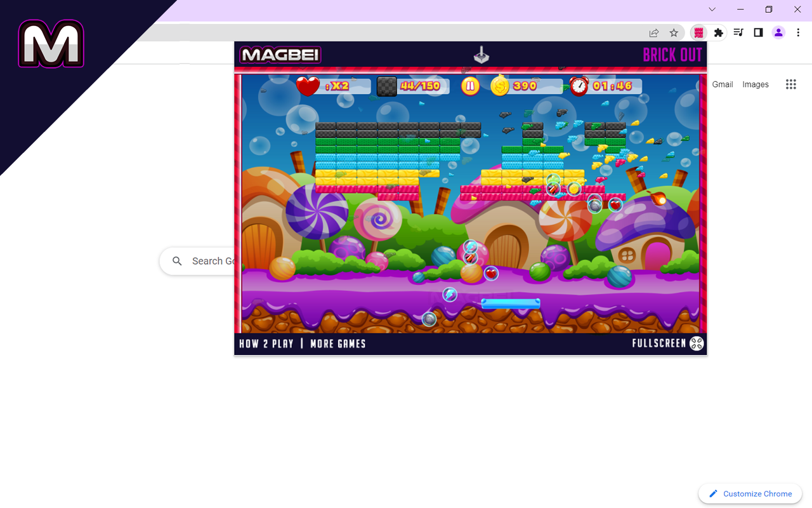Open the Google apps grid
This screenshot has height=508, width=812.
point(790,84)
